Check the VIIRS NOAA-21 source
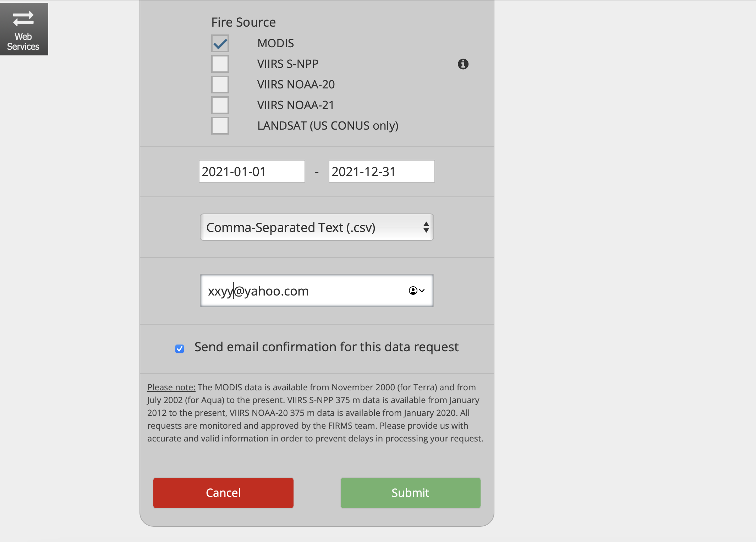 click(220, 105)
